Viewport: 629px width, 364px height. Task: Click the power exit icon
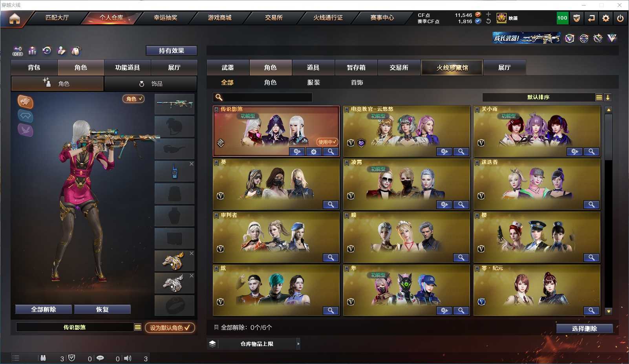(620, 18)
